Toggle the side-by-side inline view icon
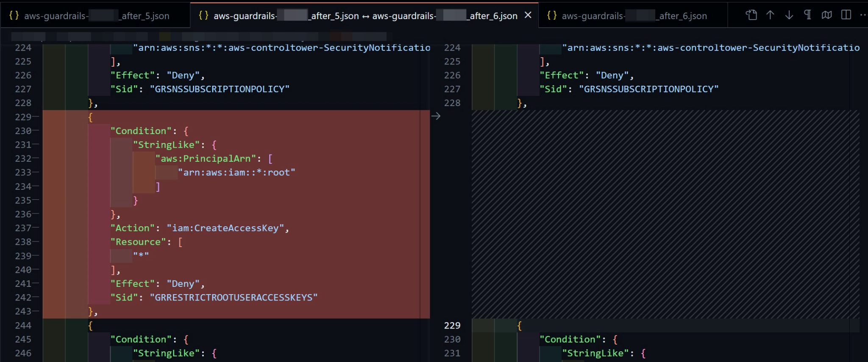The width and height of the screenshot is (868, 362). coord(846,15)
